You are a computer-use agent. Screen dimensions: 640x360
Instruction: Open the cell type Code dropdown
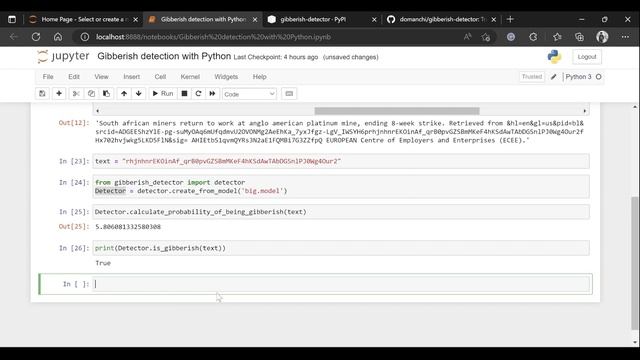tap(249, 94)
